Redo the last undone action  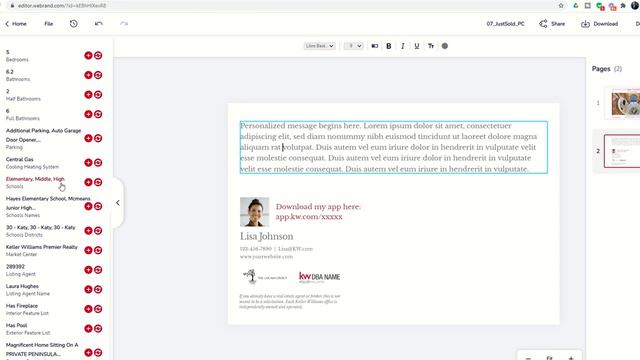(124, 24)
